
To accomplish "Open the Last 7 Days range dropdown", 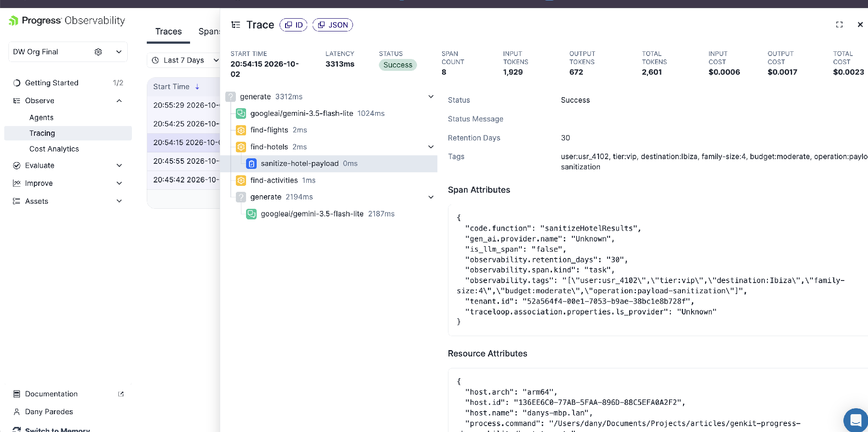I will [216, 60].
